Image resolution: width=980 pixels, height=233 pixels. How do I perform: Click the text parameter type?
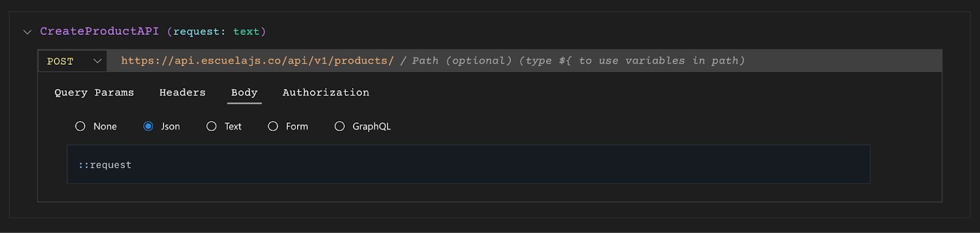tap(246, 31)
